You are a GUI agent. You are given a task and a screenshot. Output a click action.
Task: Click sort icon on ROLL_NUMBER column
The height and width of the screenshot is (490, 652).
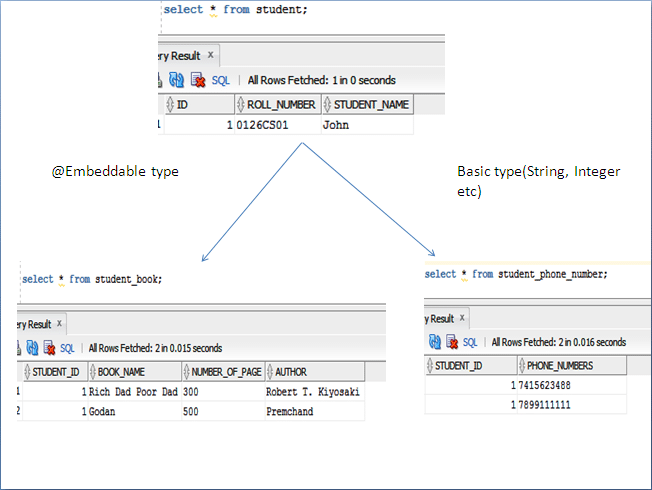(x=241, y=104)
